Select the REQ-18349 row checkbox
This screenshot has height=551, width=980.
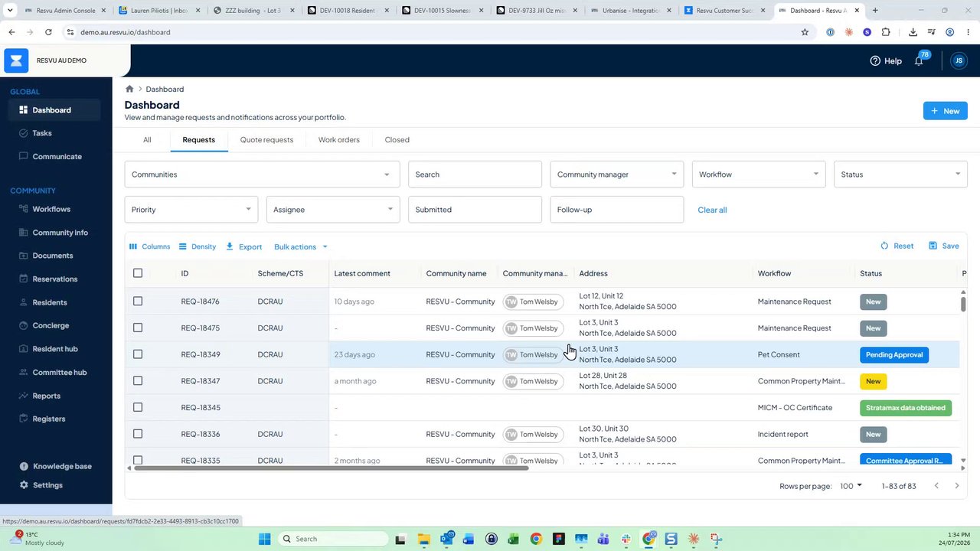coord(138,354)
